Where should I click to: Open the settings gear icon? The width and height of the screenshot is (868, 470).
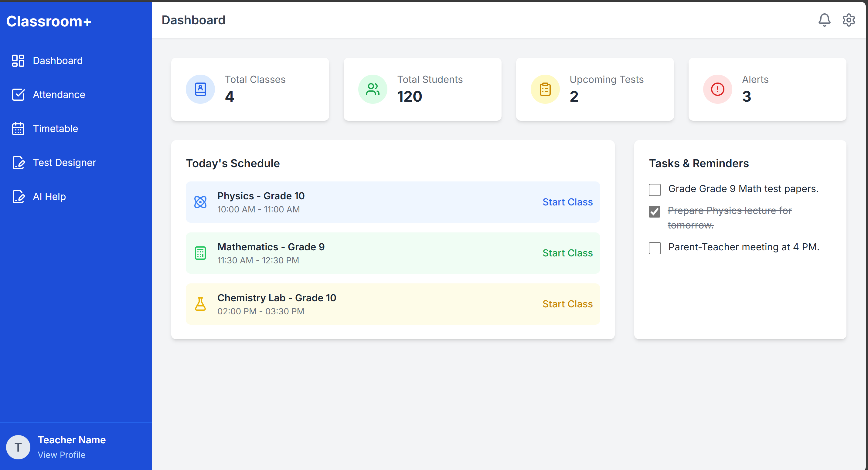tap(849, 20)
